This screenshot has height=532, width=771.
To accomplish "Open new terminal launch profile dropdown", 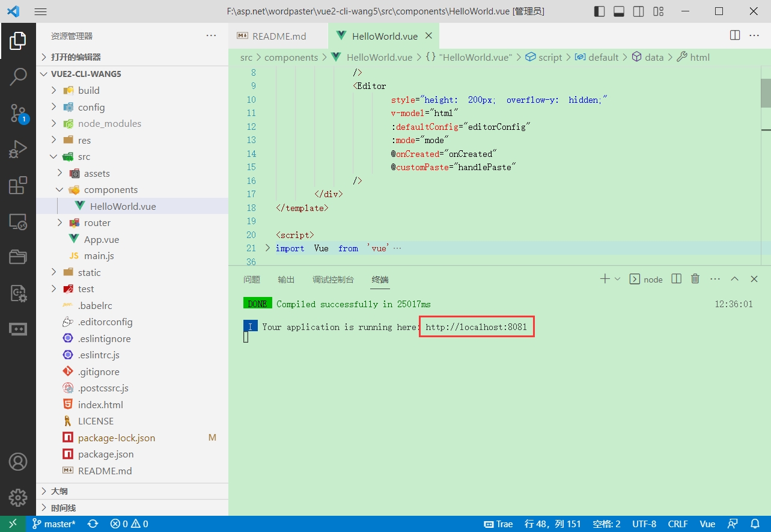I will [617, 279].
